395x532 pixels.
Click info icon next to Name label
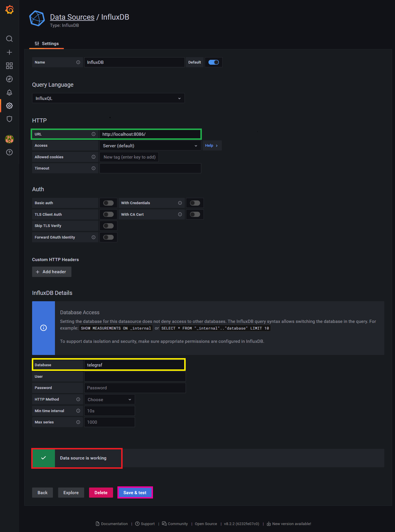(78, 62)
